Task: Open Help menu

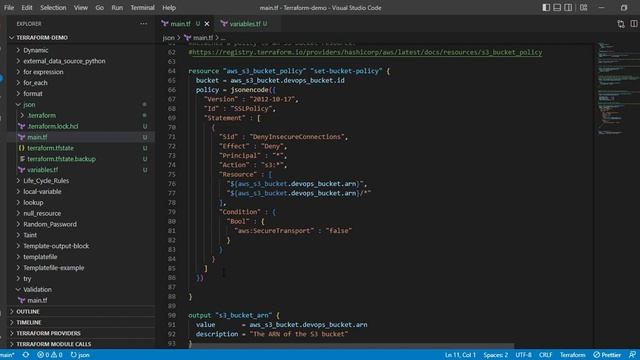Action: (169, 7)
